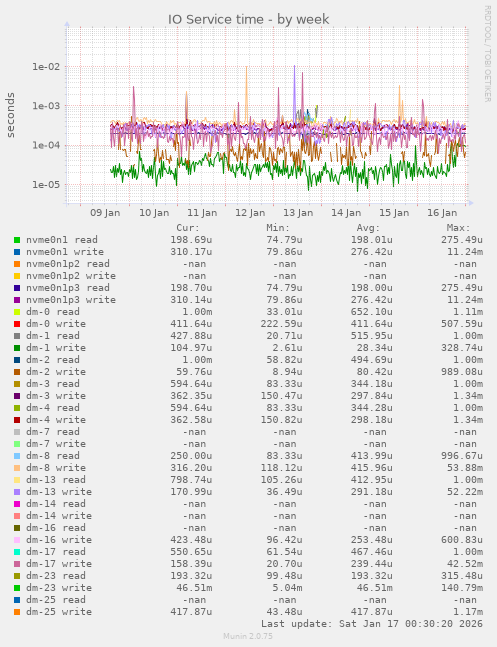
Task: Click the dm-25 write orange swatch
Action: (x=17, y=612)
